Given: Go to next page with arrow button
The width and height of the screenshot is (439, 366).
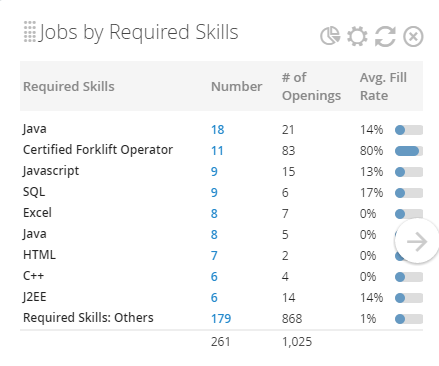Looking at the screenshot, I should (417, 241).
